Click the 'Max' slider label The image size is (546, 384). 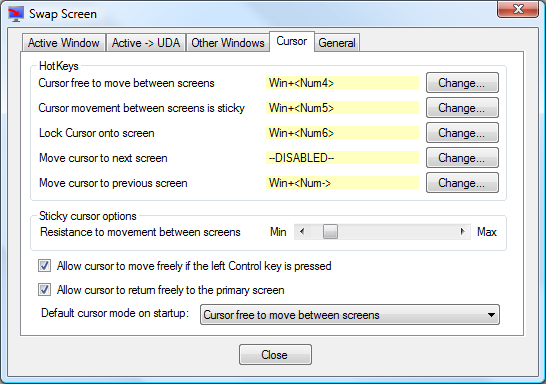[487, 232]
